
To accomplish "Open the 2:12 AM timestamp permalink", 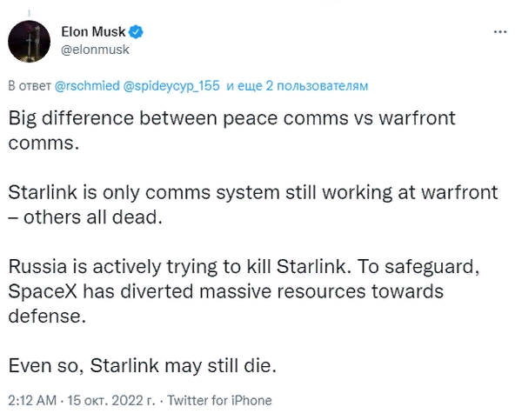I will (32, 401).
